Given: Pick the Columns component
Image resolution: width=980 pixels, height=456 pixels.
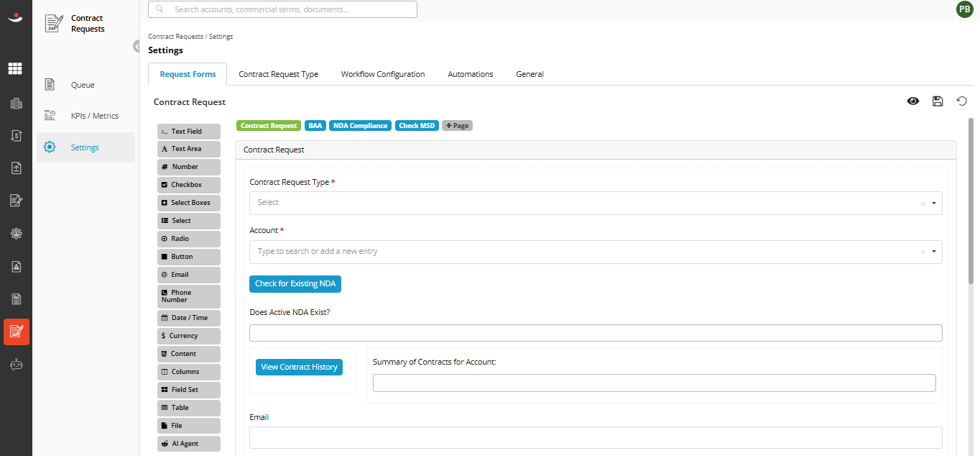Looking at the screenshot, I should click(x=189, y=372).
